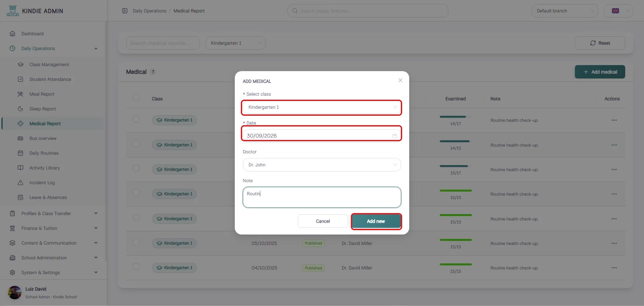Click Cancel in the Add Medical dialog
Viewport: 644px width, 306px height.
[x=323, y=221]
